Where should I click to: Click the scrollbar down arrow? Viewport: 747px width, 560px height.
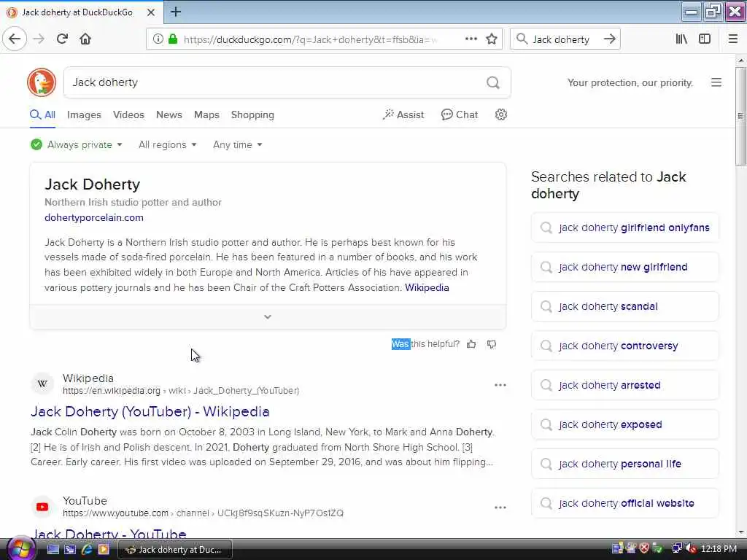[740, 532]
